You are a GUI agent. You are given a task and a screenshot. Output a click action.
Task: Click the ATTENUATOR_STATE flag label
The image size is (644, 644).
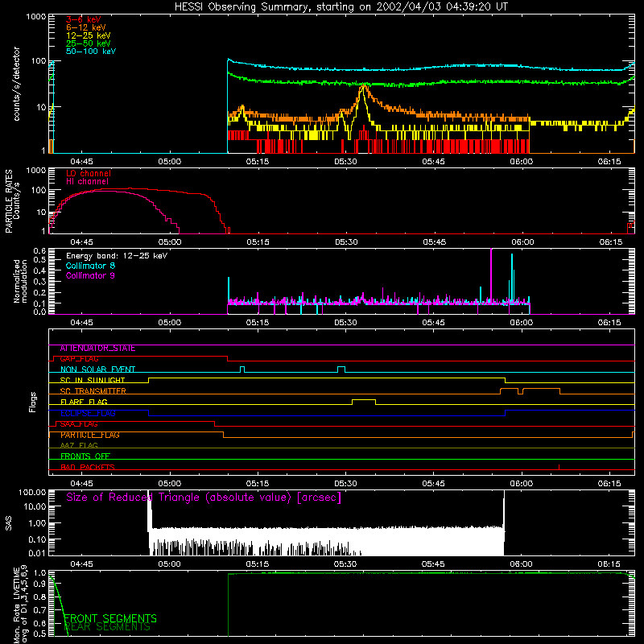(x=97, y=349)
